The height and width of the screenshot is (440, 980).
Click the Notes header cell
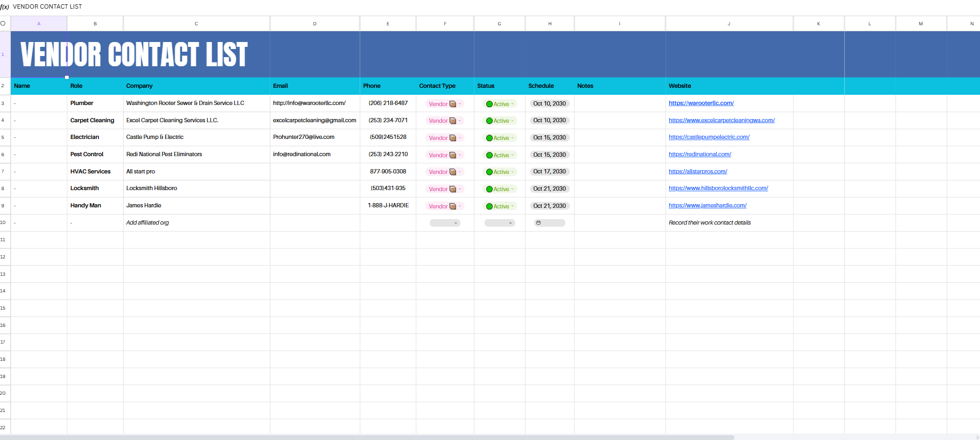click(x=620, y=86)
